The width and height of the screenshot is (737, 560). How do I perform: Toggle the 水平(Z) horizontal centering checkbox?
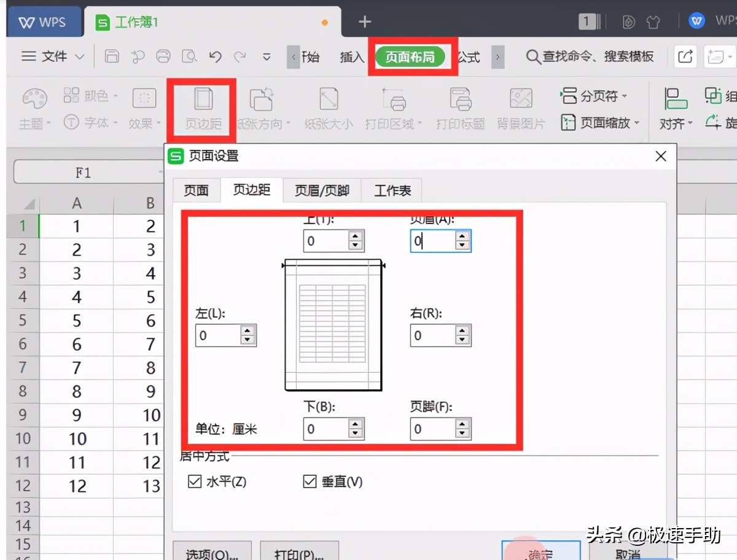click(x=195, y=481)
